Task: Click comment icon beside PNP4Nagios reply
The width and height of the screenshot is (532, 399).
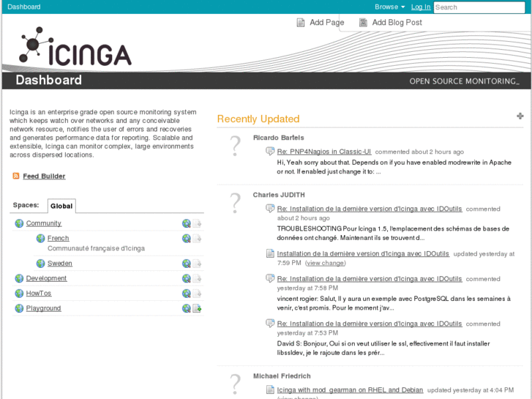Action: click(270, 151)
